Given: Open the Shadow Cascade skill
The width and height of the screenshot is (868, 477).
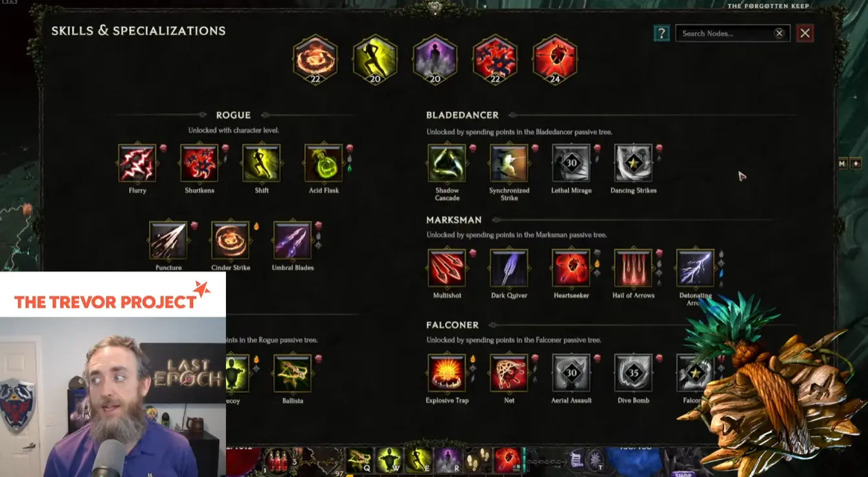Looking at the screenshot, I should (447, 163).
